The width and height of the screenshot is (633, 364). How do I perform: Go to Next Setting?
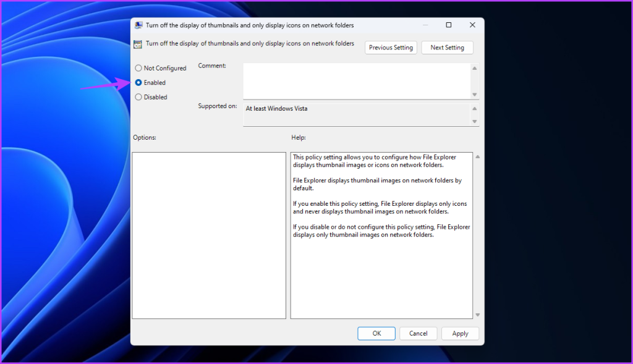(447, 48)
